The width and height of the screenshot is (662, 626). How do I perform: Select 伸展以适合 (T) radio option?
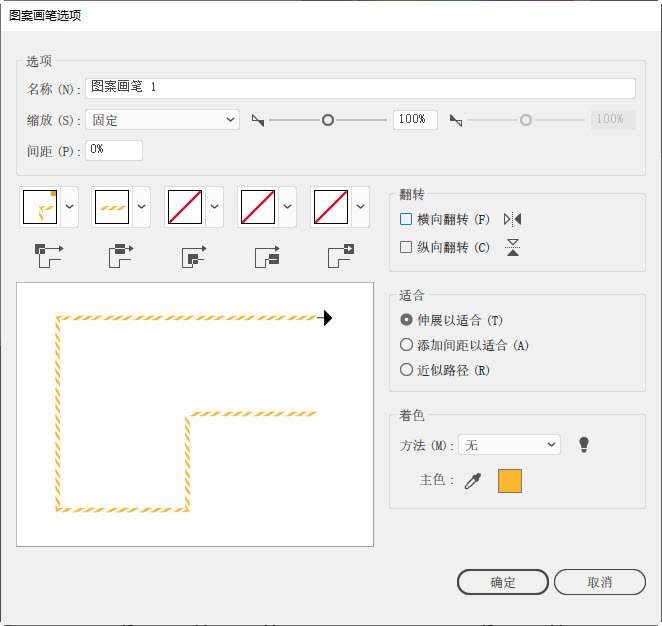(x=406, y=320)
